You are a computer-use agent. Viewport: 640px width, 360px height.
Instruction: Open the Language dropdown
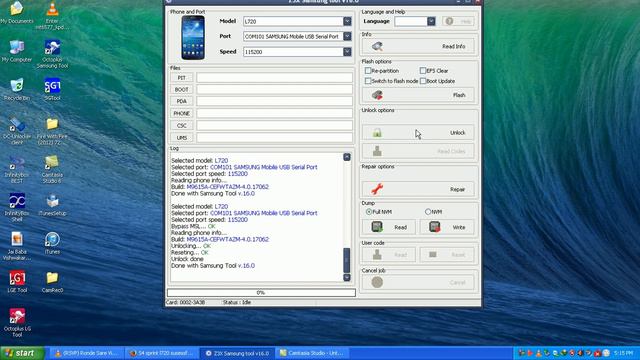(x=431, y=21)
